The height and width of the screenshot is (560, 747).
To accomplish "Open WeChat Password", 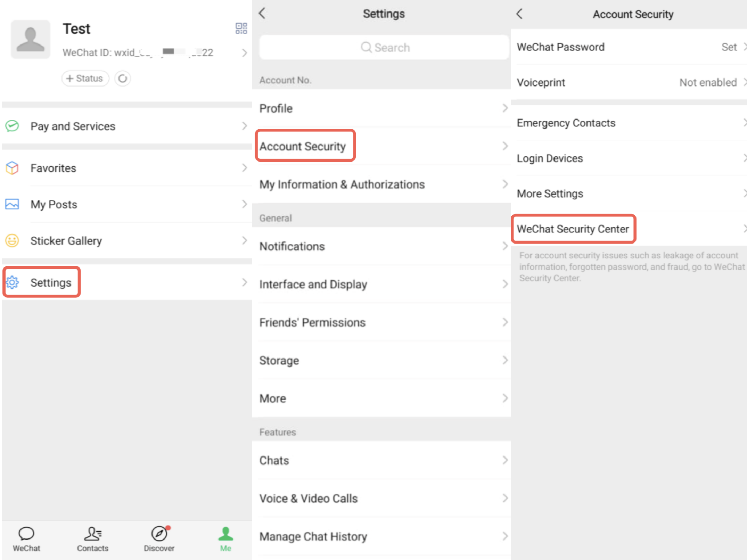I will pyautogui.click(x=629, y=47).
